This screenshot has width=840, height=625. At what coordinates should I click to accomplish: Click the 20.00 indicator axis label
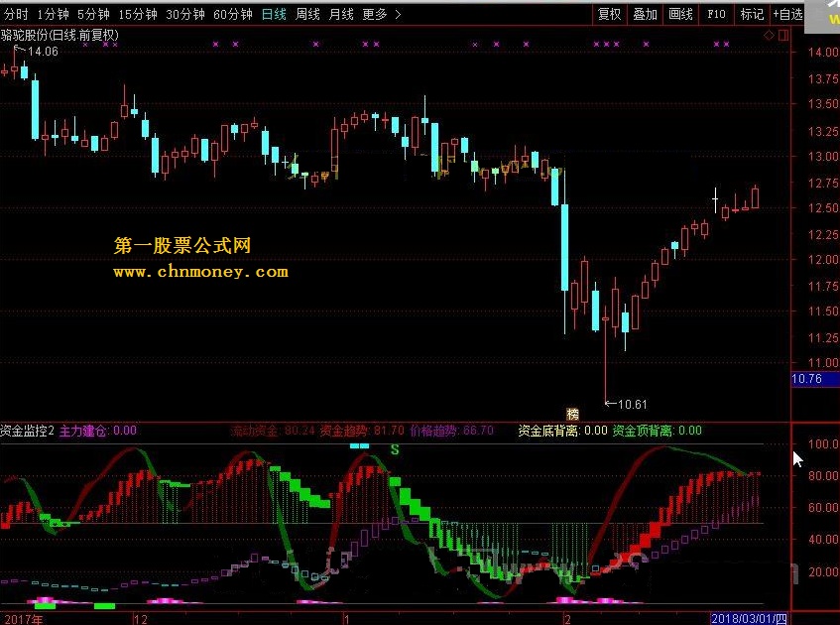[x=823, y=571]
